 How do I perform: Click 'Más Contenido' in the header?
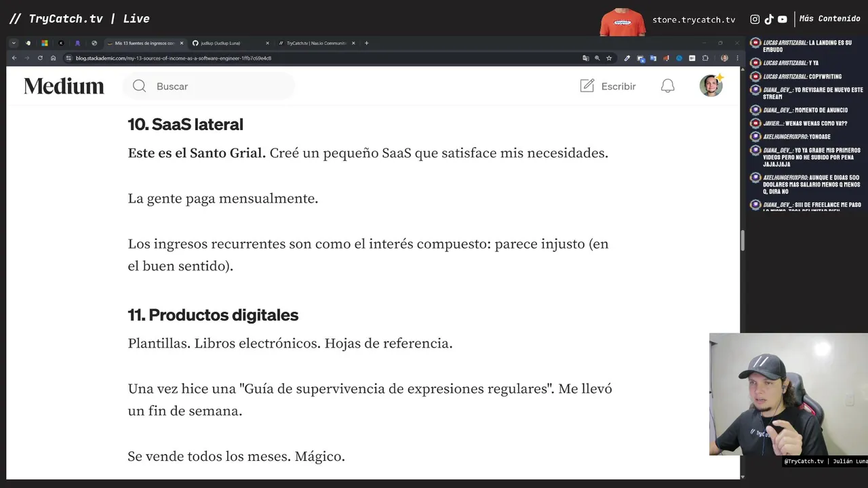coord(829,19)
